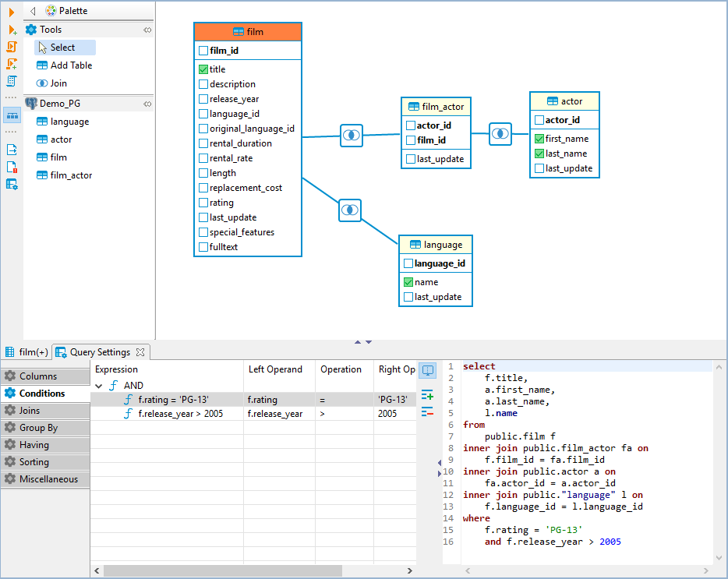This screenshot has width=728, height=579.
Task: Click the remove condition row icon
Action: (427, 411)
